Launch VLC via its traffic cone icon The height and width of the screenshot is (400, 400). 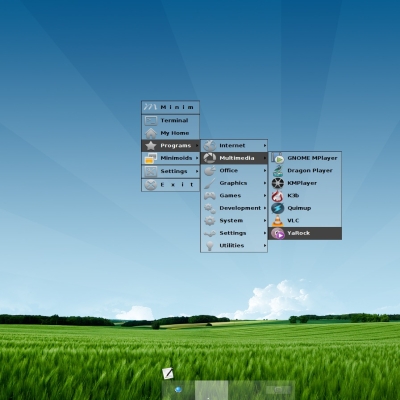[x=277, y=221]
